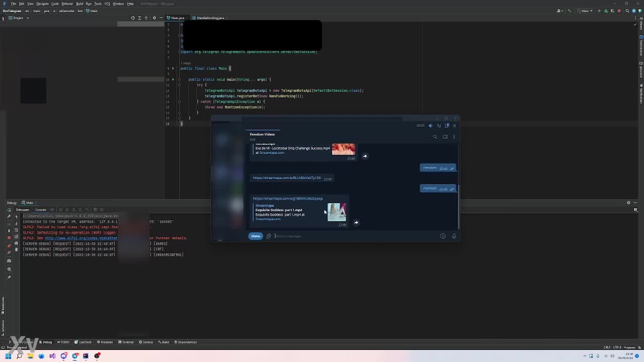Mute the Telegram speaker volume icon

430,126
